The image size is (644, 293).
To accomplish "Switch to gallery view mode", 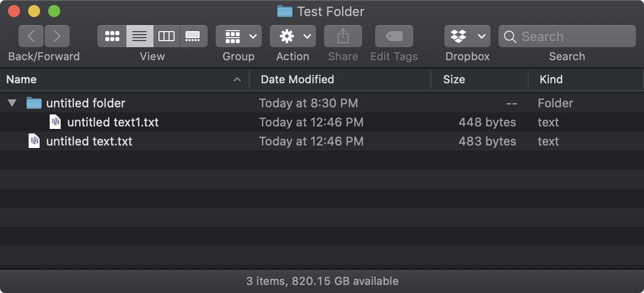I will [x=193, y=36].
